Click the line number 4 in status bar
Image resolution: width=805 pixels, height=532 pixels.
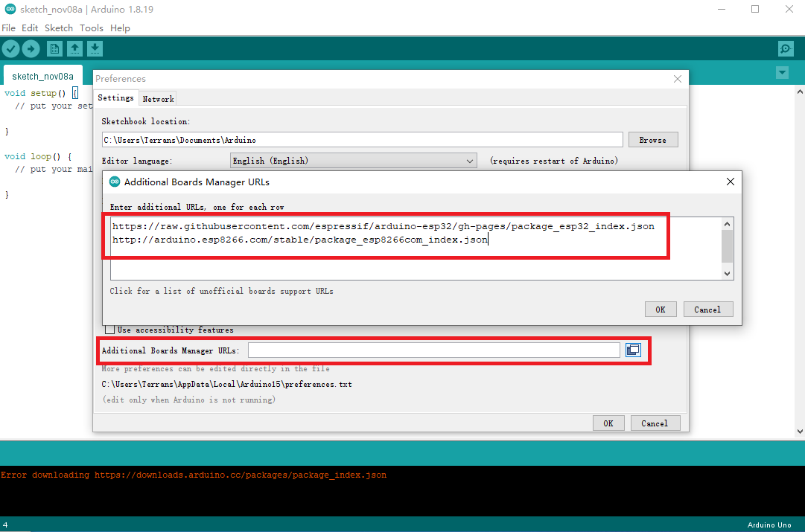[5, 525]
